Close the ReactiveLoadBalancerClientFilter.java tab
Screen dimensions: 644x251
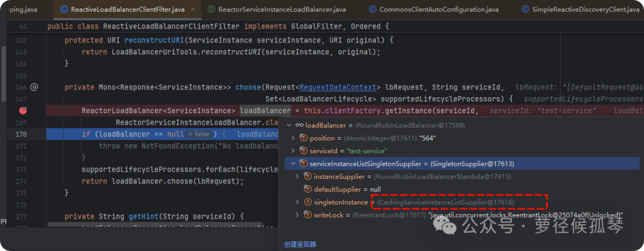click(x=193, y=9)
